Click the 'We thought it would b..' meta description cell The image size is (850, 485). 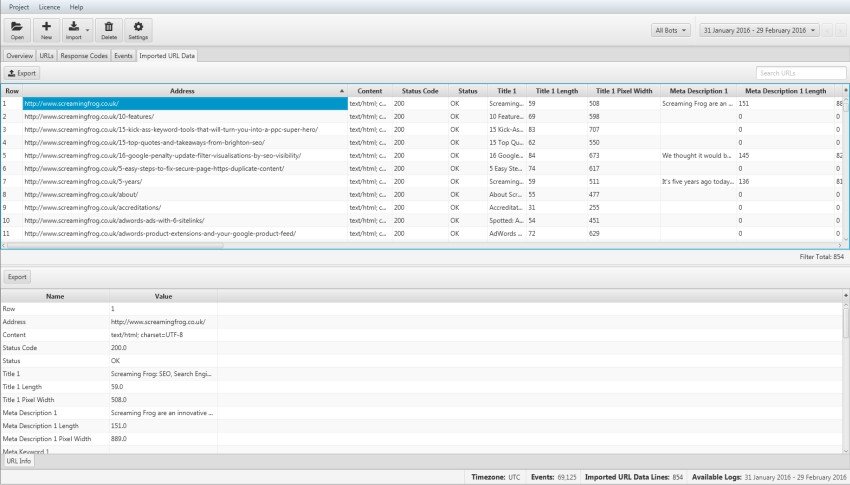point(697,156)
